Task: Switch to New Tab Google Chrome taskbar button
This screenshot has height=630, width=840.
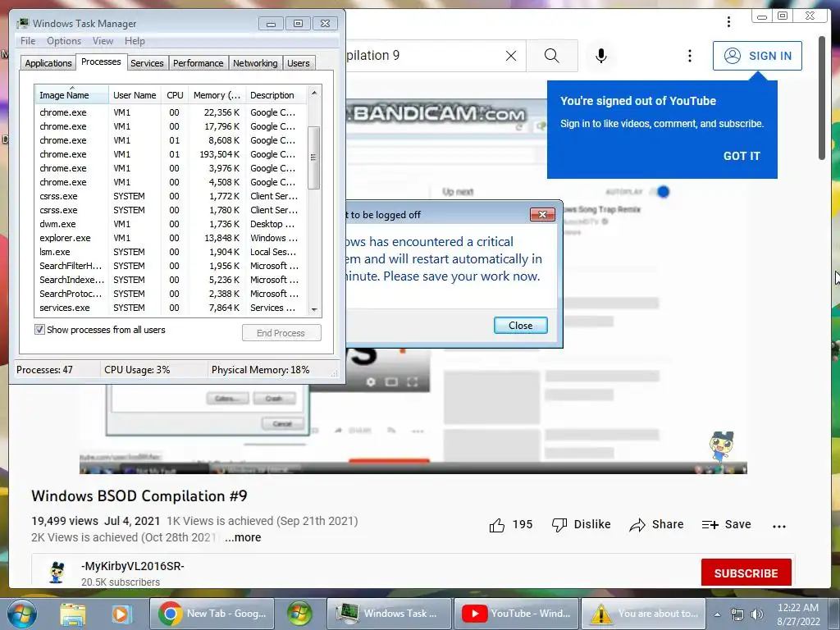Action: tap(212, 614)
